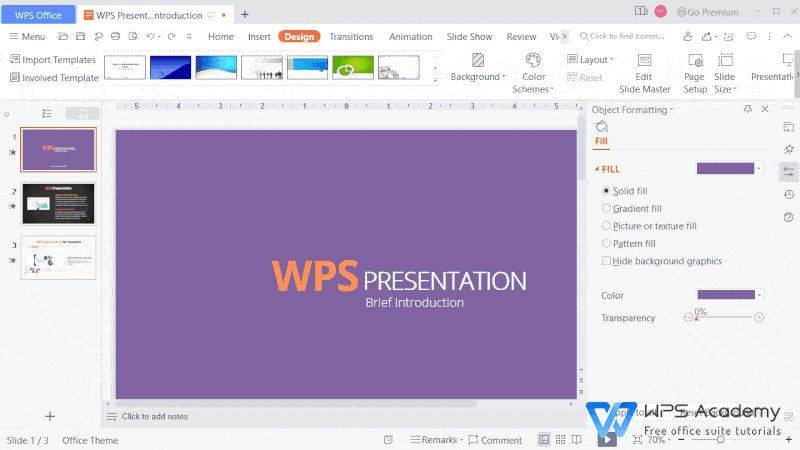Select slide 3 thumbnail
The width and height of the screenshot is (800, 450).
(x=58, y=258)
